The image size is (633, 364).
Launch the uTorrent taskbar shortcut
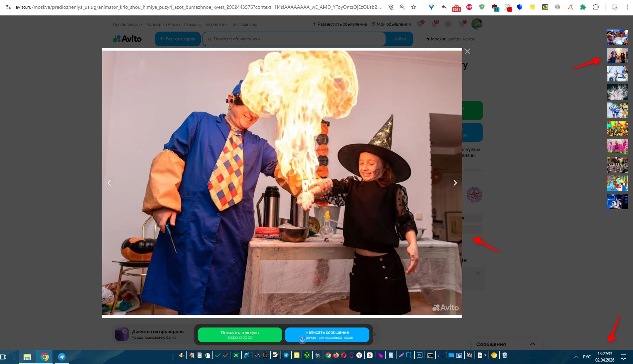307,356
